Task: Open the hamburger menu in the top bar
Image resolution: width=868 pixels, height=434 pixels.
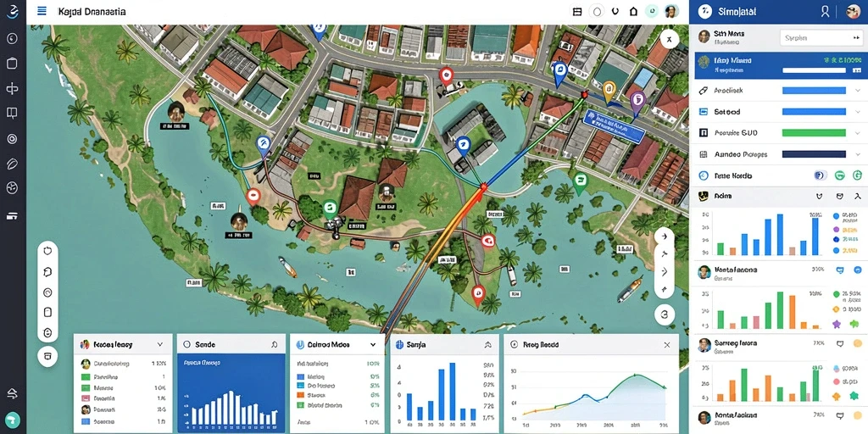Action: click(42, 10)
